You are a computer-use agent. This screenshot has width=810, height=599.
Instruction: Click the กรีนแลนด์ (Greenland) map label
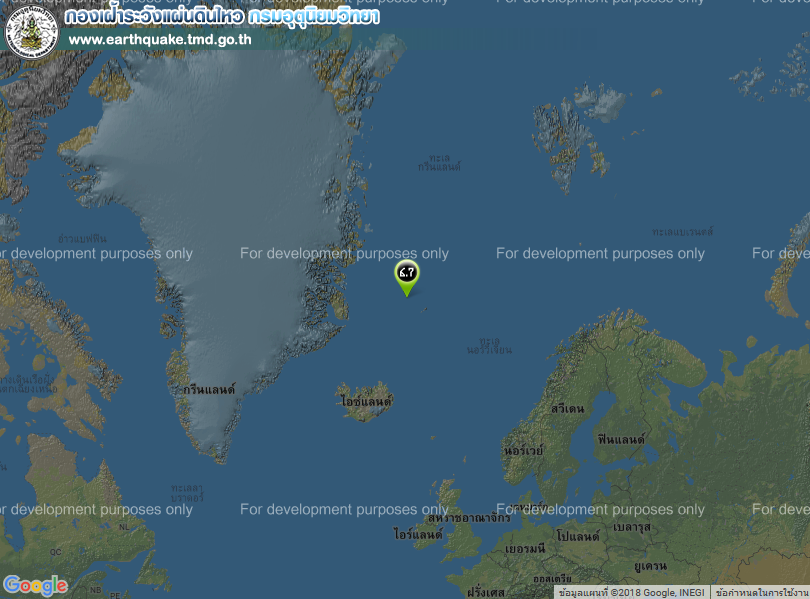[209, 389]
